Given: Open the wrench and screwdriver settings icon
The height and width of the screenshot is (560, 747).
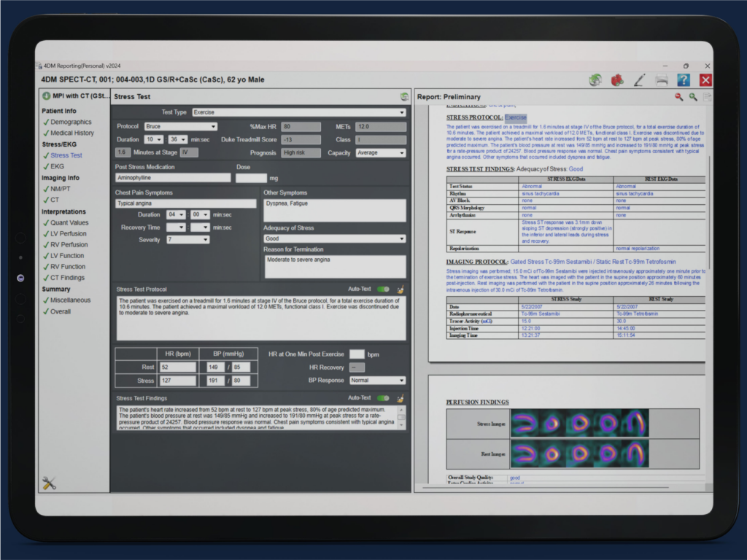Looking at the screenshot, I should click(50, 483).
